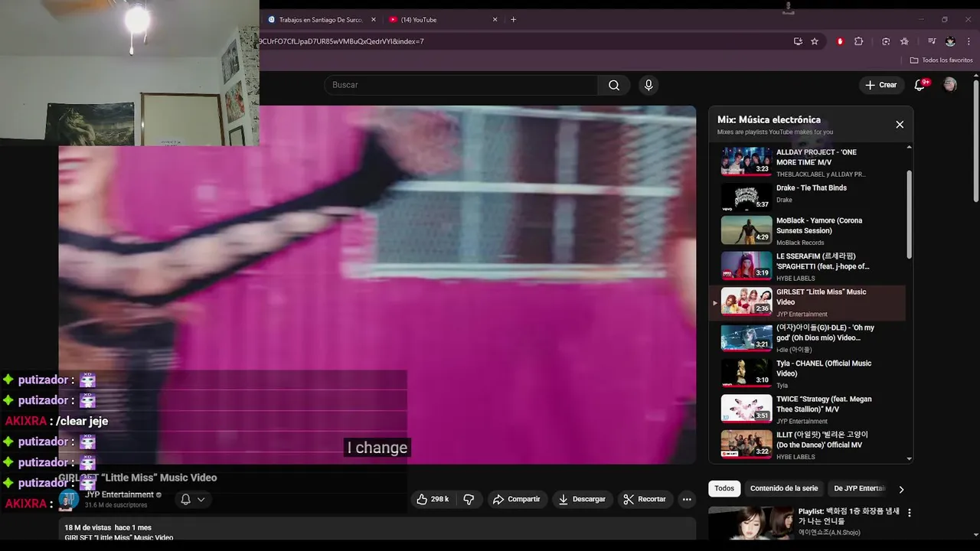This screenshot has width=980, height=551.
Task: Click the mix playlist scrollbar
Action: pos(910,214)
